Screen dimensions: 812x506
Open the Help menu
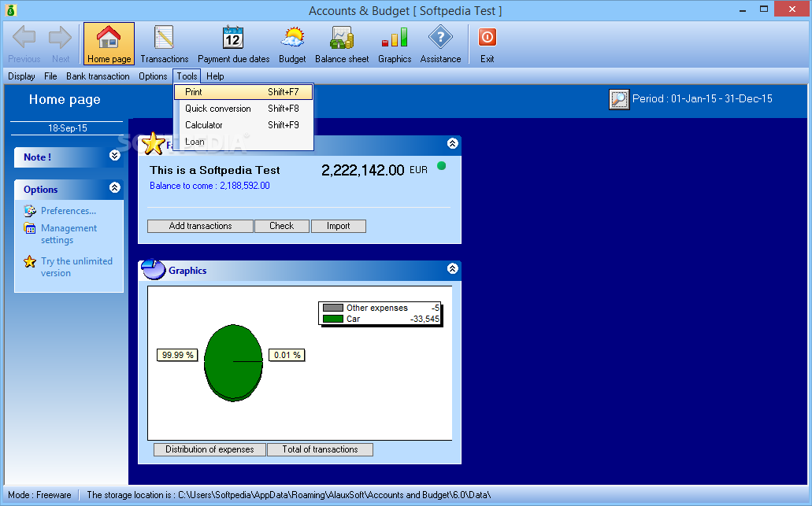[215, 76]
